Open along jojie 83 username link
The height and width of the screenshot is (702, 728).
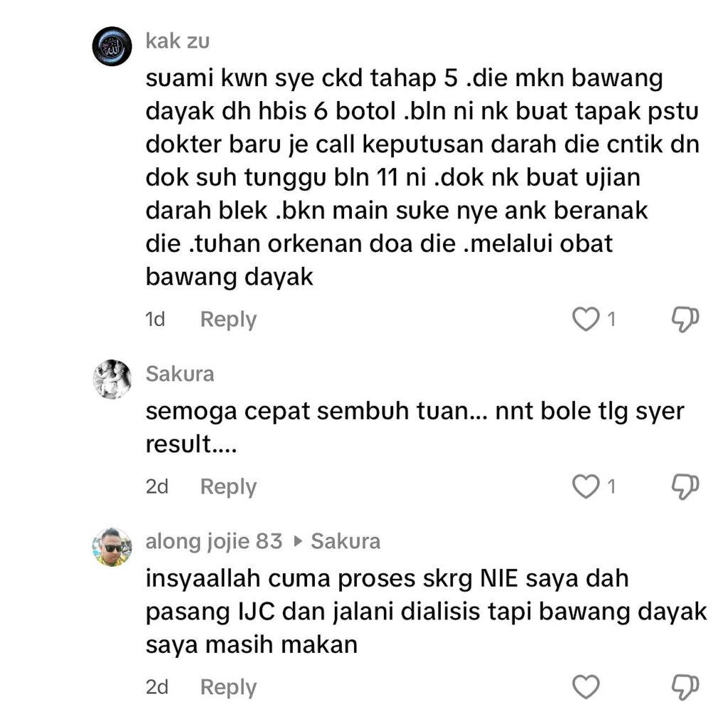point(214,541)
